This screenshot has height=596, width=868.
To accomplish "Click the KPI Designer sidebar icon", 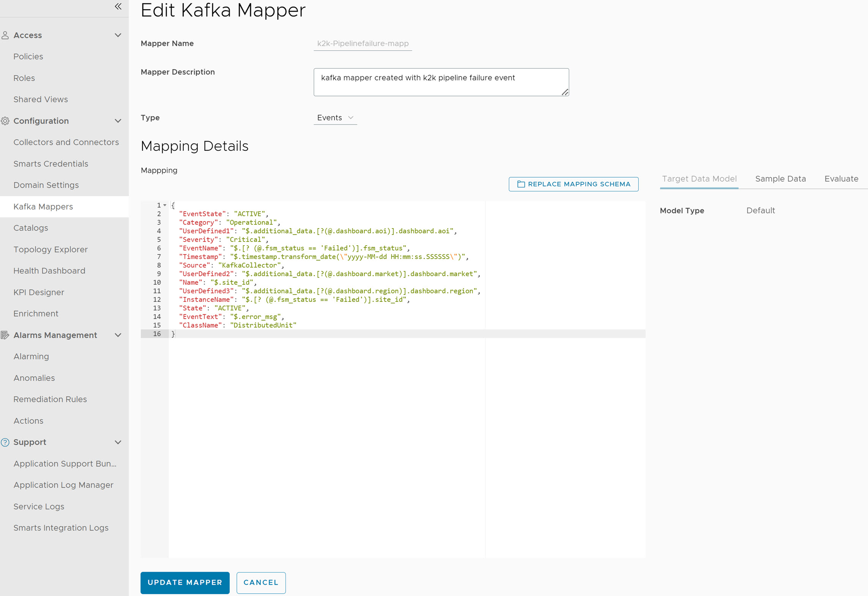I will [39, 292].
